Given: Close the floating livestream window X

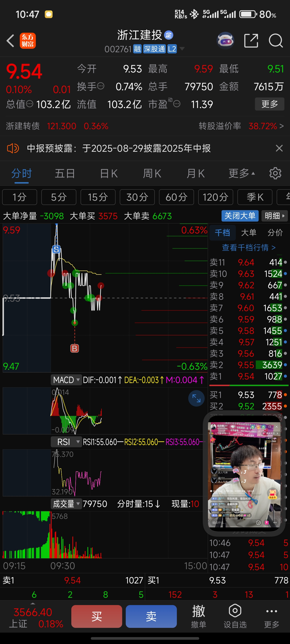Looking at the screenshot, I should pyautogui.click(x=276, y=427).
